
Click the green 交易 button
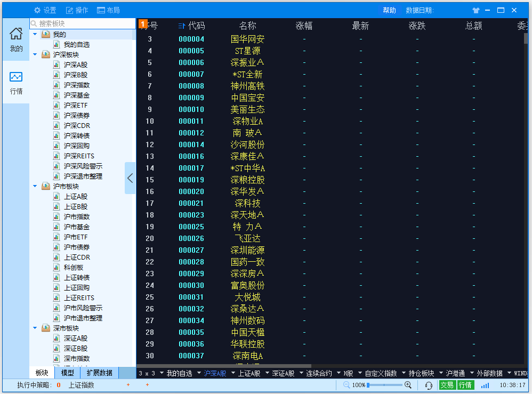click(x=447, y=385)
